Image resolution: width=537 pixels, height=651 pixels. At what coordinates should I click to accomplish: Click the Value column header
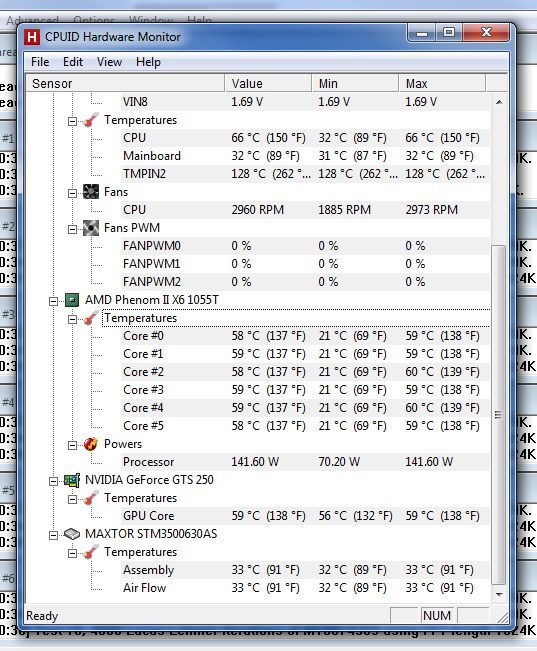coord(268,83)
